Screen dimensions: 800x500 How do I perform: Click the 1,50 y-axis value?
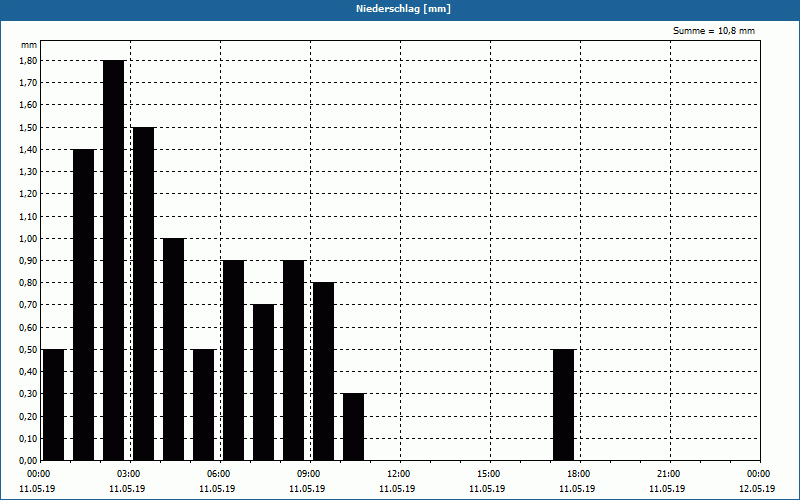pyautogui.click(x=29, y=127)
